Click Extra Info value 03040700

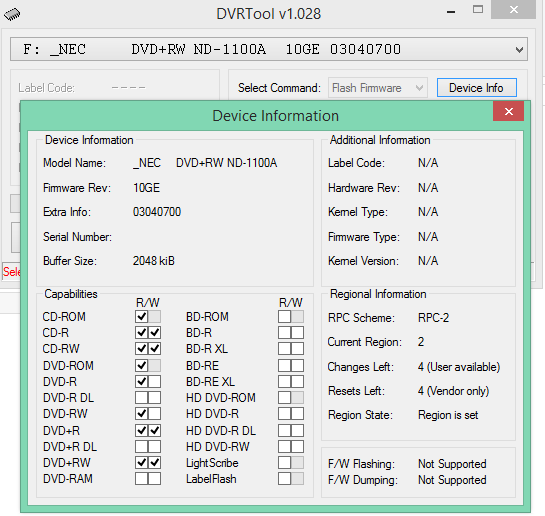pos(157,212)
